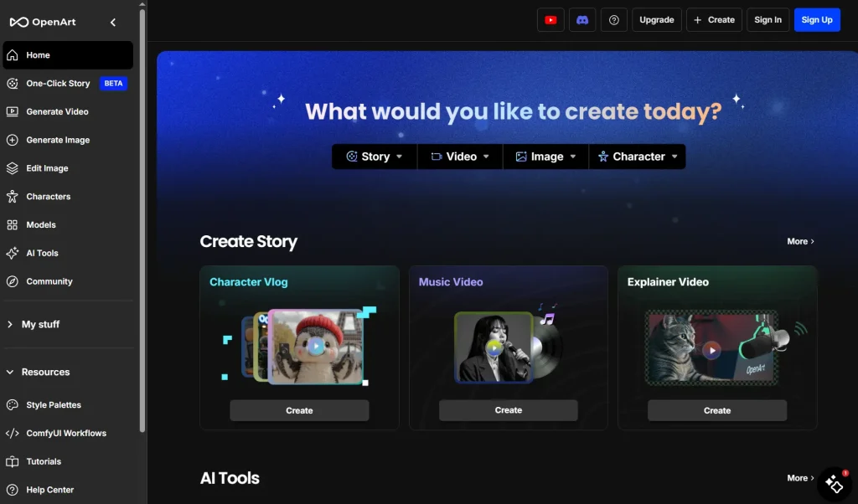The image size is (858, 504).
Task: Click the sidebar vertical scrollbar
Action: click(x=142, y=218)
